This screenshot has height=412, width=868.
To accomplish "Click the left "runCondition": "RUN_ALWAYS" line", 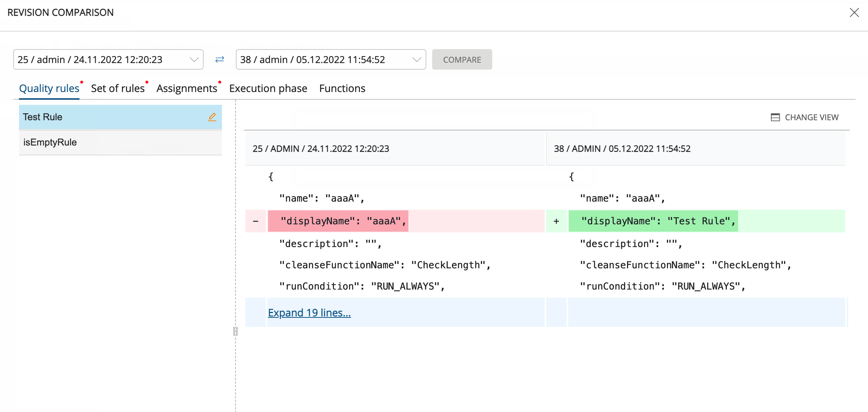I will (x=362, y=286).
